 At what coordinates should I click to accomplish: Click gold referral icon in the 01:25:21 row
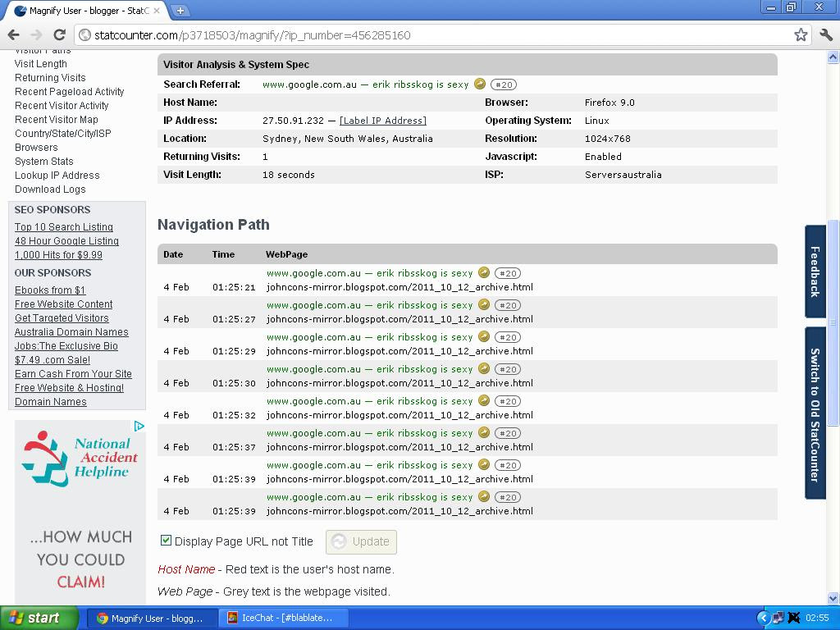coord(484,272)
